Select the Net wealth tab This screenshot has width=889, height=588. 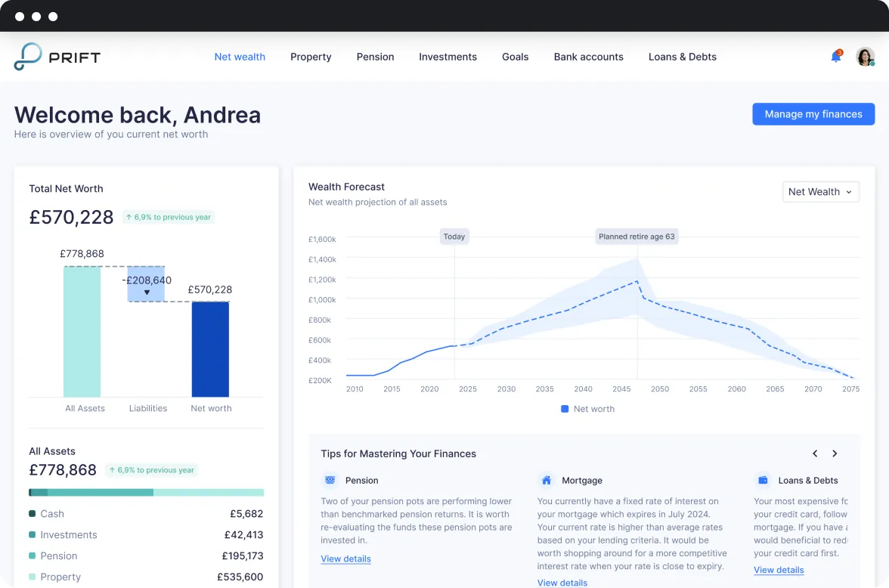pos(240,57)
